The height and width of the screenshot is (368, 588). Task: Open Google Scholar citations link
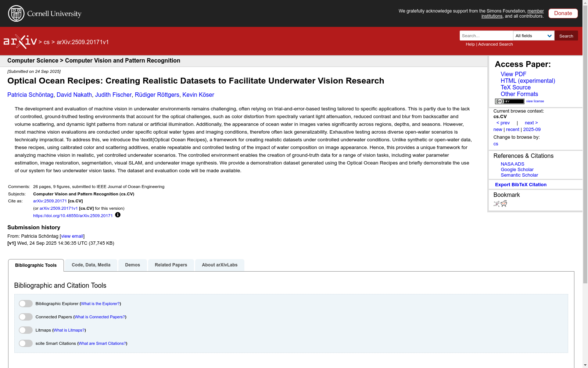tap(517, 170)
